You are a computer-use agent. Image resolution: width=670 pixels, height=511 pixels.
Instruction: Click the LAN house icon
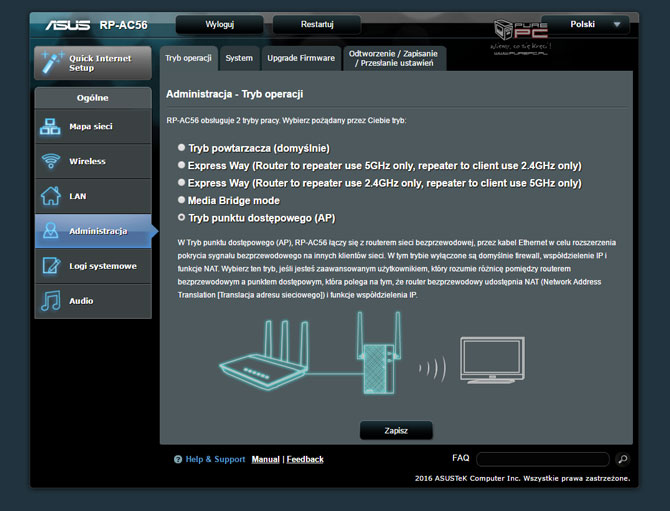50,196
